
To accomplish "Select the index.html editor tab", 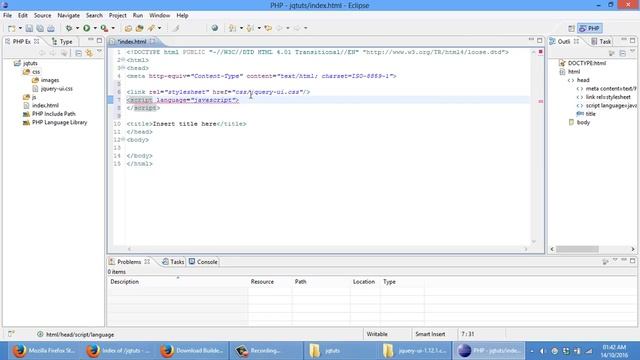I will 132,42.
